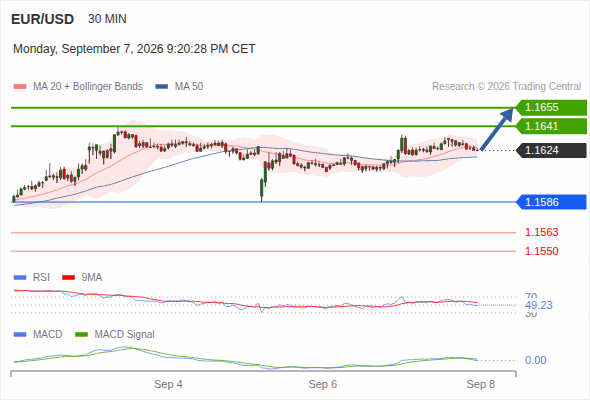Click the red 1.1550 support label

pyautogui.click(x=541, y=251)
